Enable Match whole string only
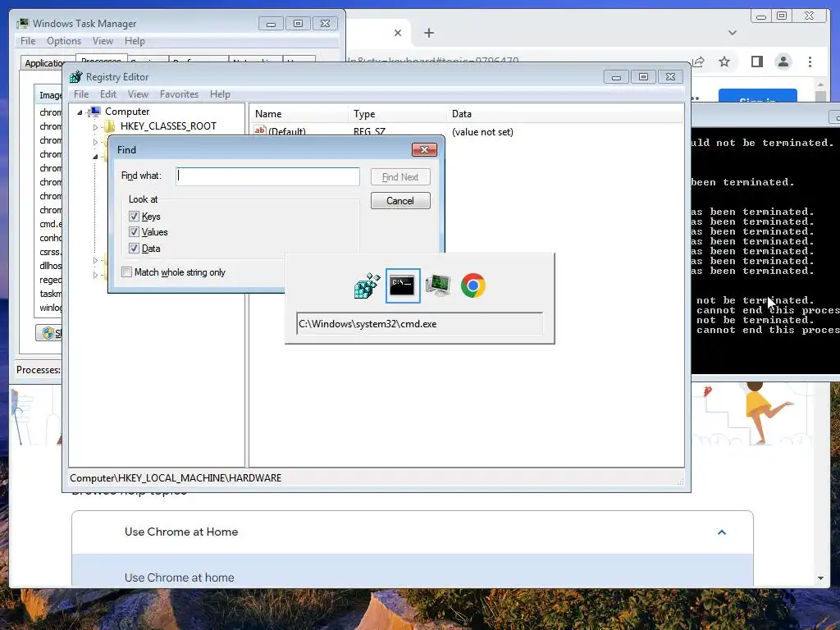 point(127,272)
